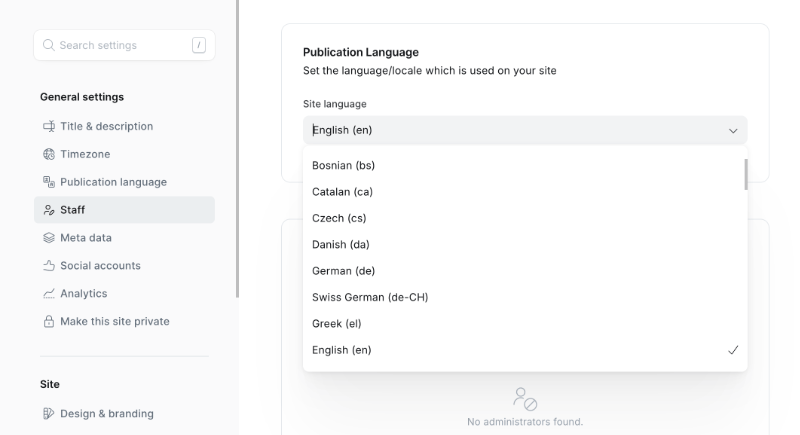Focus the Search settings field
Image resolution: width=800 pixels, height=435 pixels.
point(124,45)
